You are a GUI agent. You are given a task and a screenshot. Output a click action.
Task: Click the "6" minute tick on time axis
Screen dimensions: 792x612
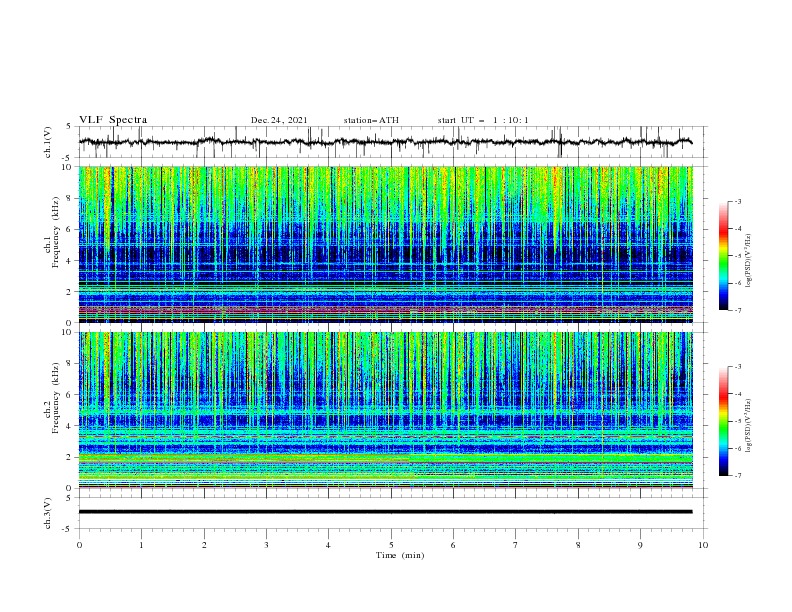pyautogui.click(x=453, y=545)
